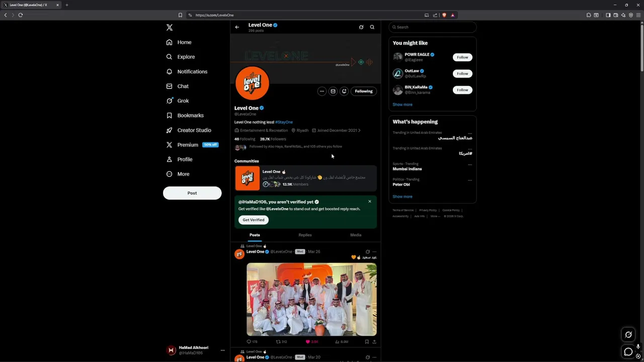The height and width of the screenshot is (362, 644).
Task: Bookmark the Mar 26 post
Action: [367, 342]
